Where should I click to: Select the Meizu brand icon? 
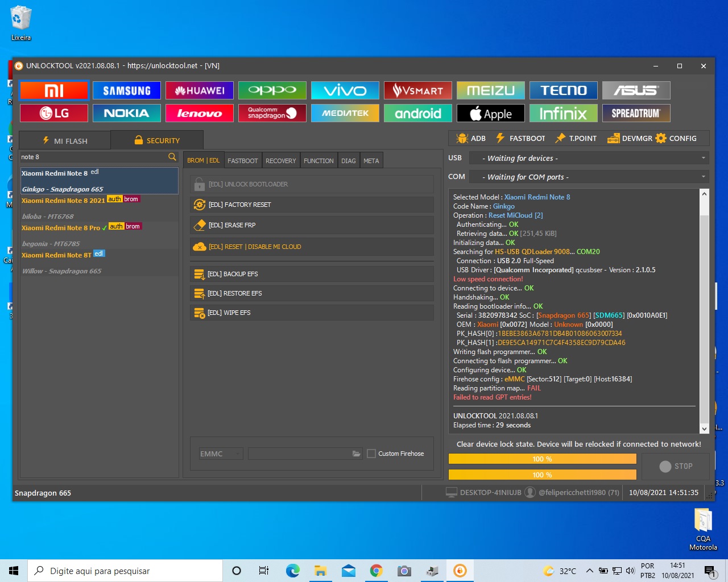point(491,90)
